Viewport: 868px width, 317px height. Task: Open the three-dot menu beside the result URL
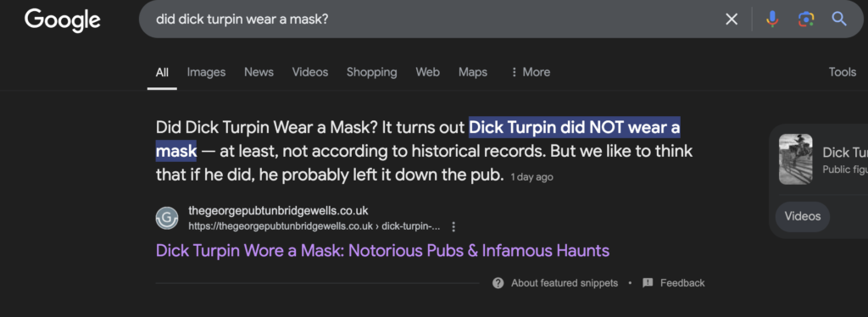coord(453,226)
